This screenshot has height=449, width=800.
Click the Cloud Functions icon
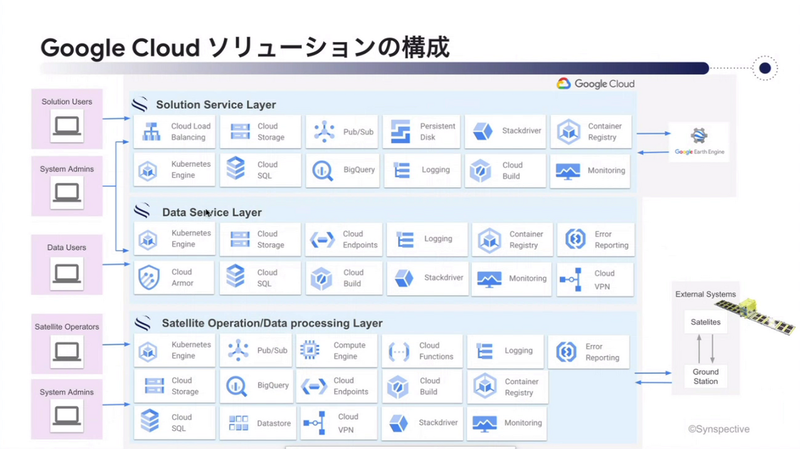coord(399,352)
